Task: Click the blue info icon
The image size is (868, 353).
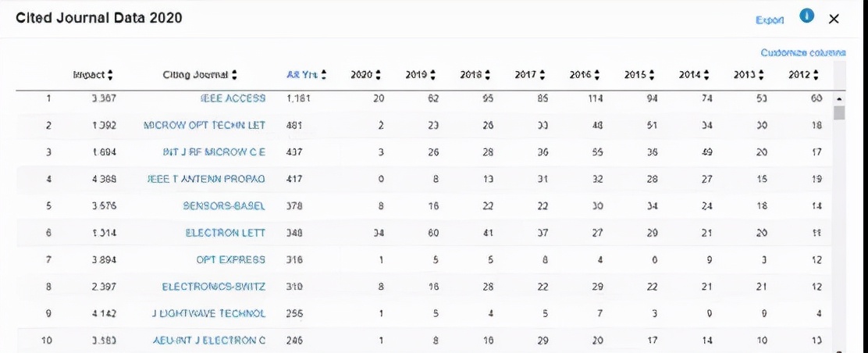Action: click(807, 16)
